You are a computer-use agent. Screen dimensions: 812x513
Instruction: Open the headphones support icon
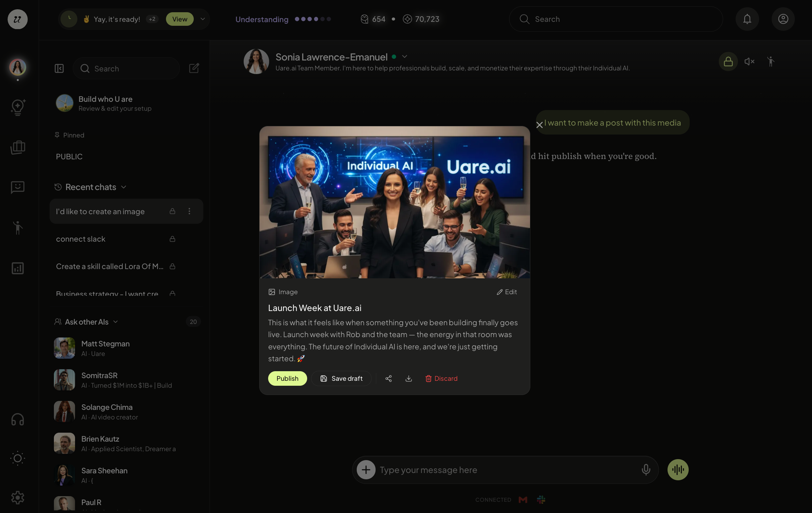click(18, 420)
